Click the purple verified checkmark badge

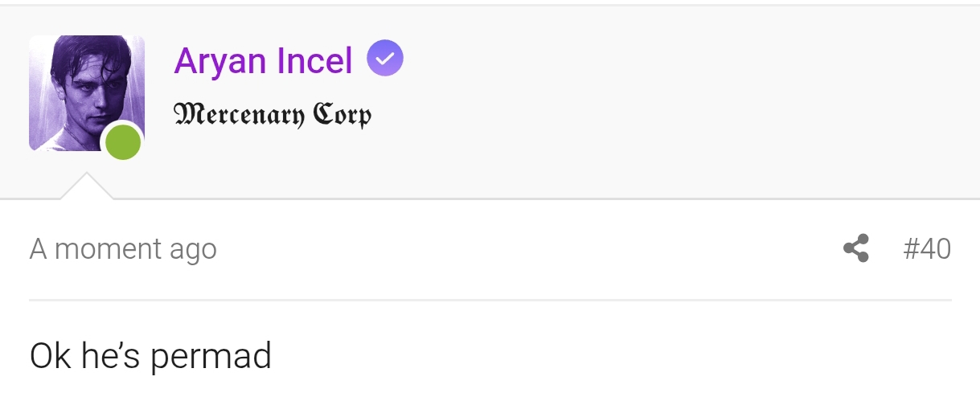[384, 59]
